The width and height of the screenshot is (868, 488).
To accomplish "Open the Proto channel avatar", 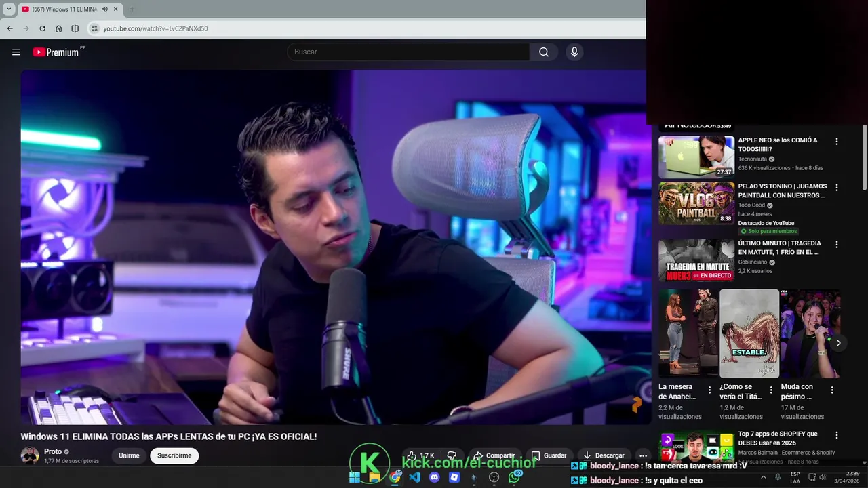I will (30, 455).
